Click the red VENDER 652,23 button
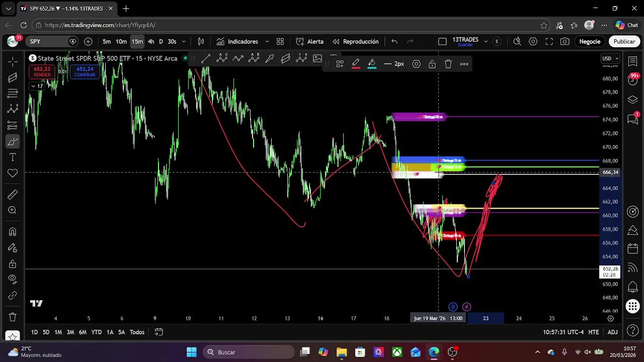 click(42, 72)
